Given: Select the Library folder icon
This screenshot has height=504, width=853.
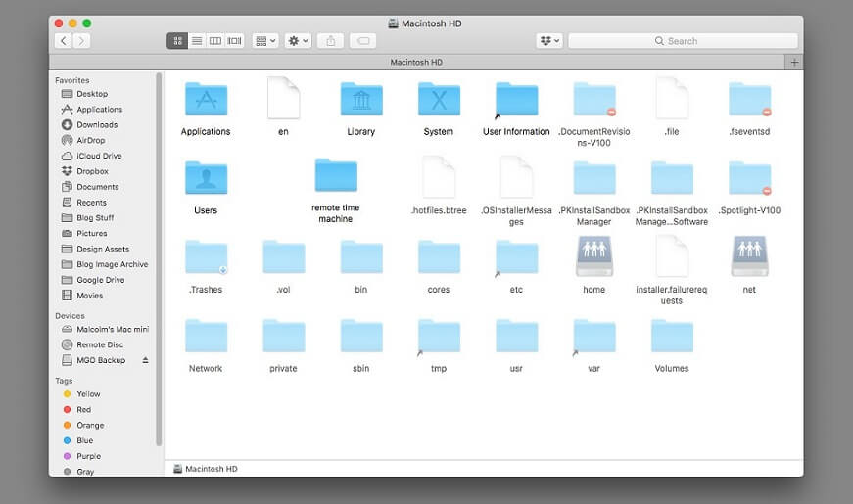Looking at the screenshot, I should (360, 101).
